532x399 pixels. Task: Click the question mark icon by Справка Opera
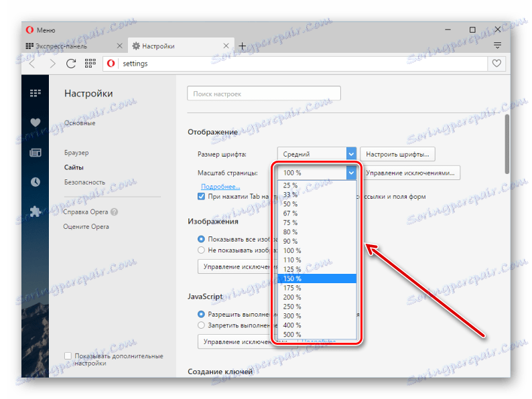[x=115, y=212]
